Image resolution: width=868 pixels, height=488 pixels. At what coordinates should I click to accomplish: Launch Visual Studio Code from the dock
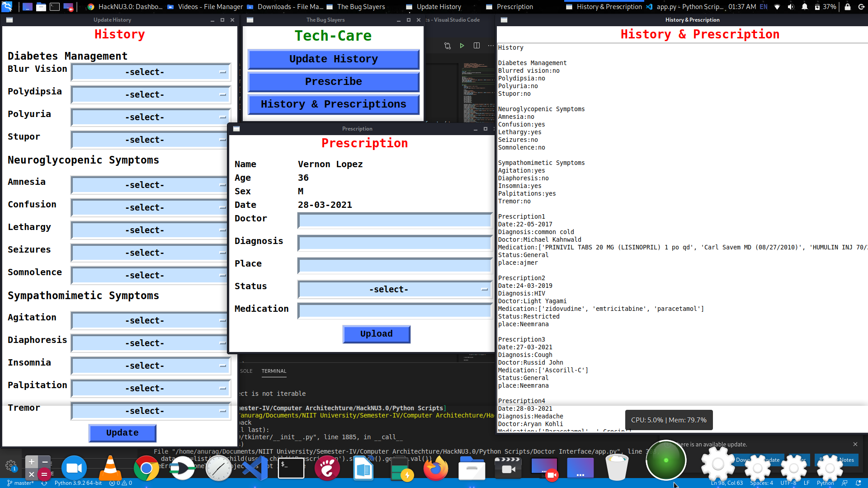click(255, 469)
